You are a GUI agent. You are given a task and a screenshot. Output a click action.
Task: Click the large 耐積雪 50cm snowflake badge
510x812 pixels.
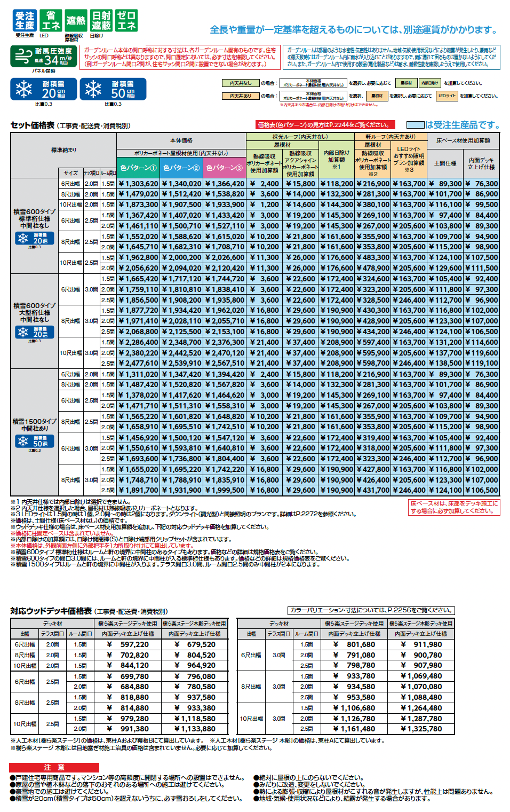113,89
